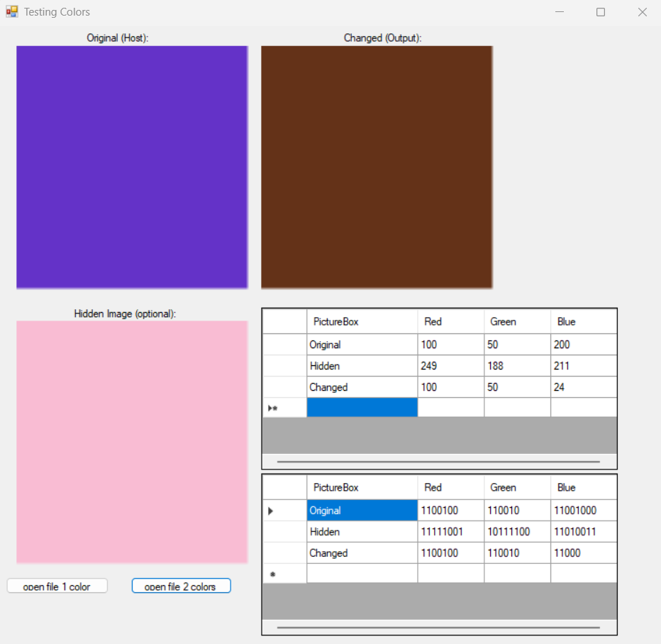Select binary cell 11010011 in bottom table
The height and width of the screenshot is (644, 661).
[583, 532]
